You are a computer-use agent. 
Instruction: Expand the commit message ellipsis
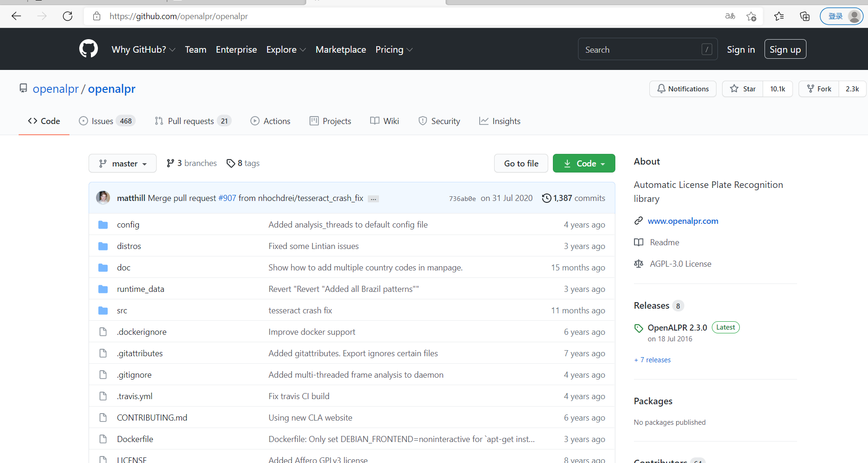[373, 199]
